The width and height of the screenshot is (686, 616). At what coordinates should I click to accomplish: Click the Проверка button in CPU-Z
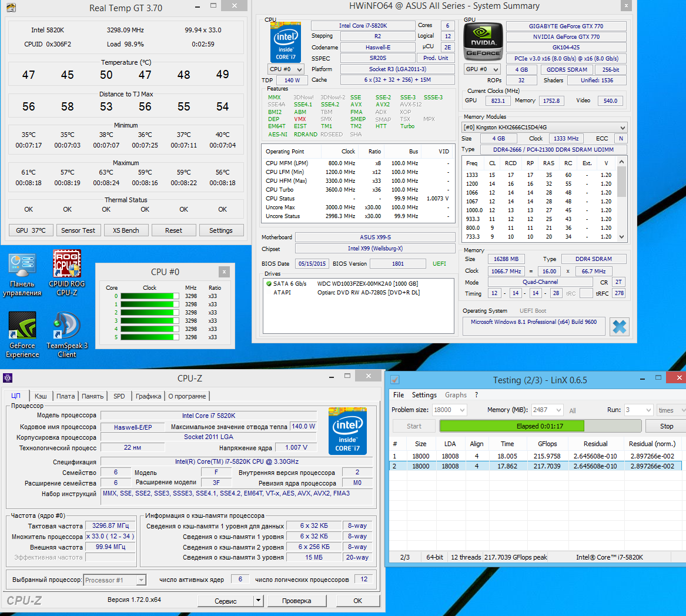297,601
